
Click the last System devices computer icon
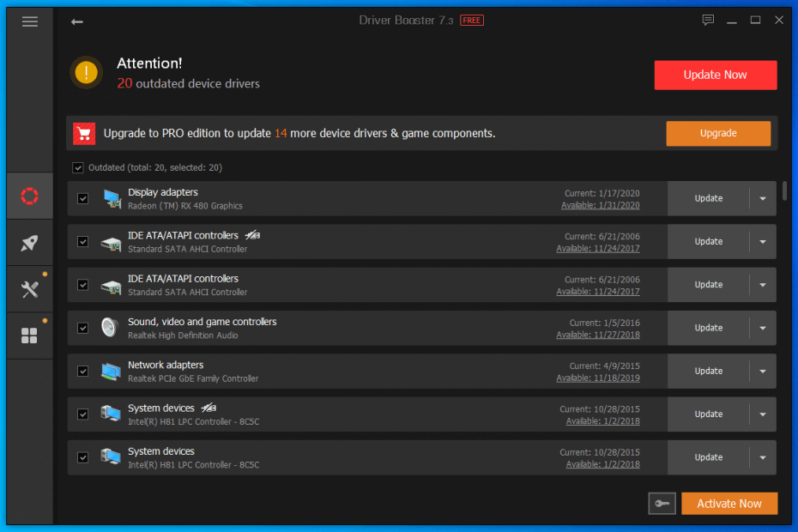111,456
